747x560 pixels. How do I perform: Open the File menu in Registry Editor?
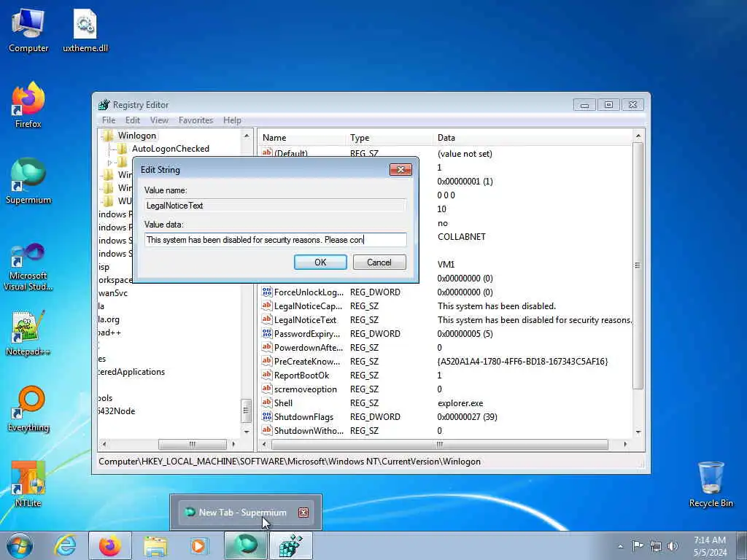tap(109, 120)
